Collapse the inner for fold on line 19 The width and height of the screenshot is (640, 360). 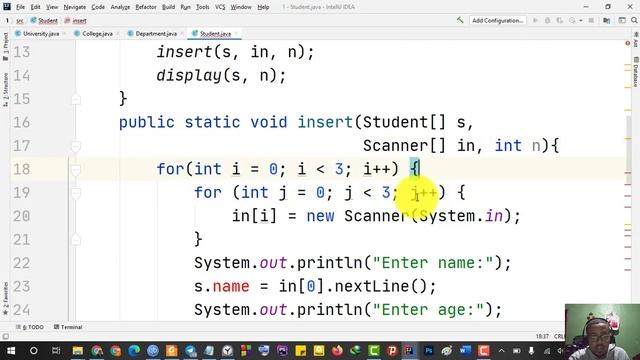[76, 193]
